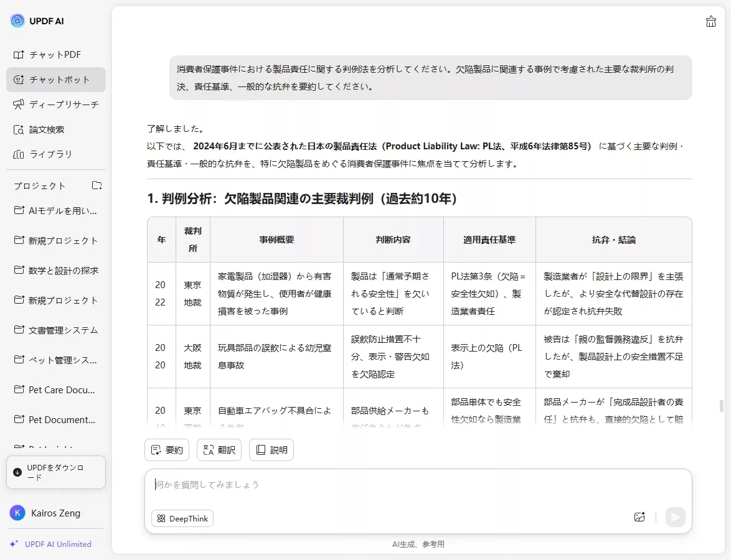Screen dimensions: 731x560
Task: Click the Kairos Zeng avatar
Action: (17, 513)
